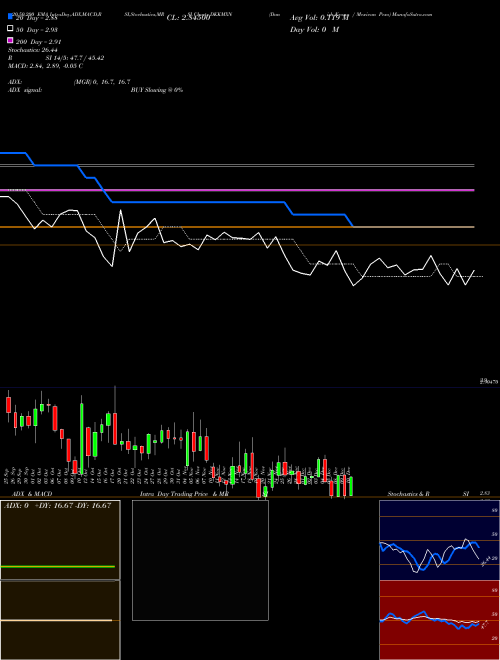The height and width of the screenshot is (660, 500).
Task: Click the red RSI chart panel
Action: pyautogui.click(x=439, y=620)
